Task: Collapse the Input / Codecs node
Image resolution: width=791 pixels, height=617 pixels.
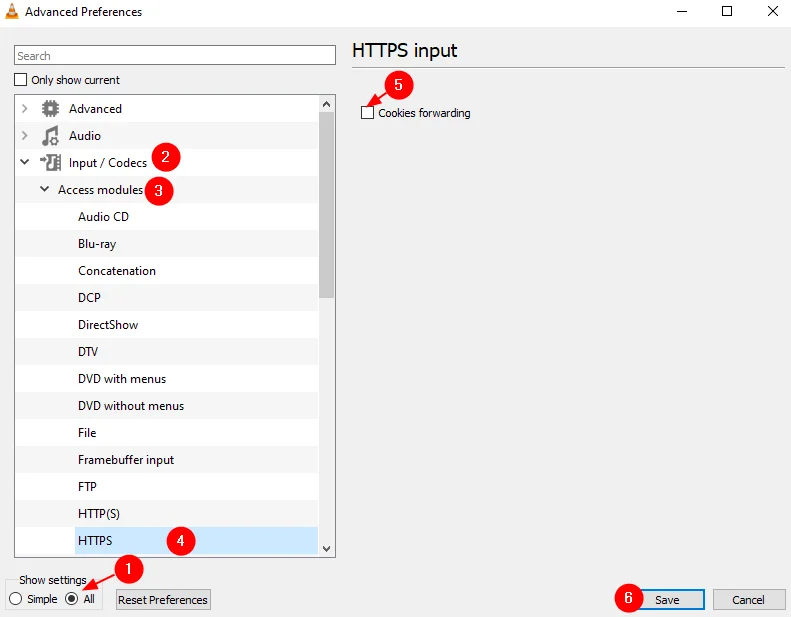Action: [x=24, y=162]
